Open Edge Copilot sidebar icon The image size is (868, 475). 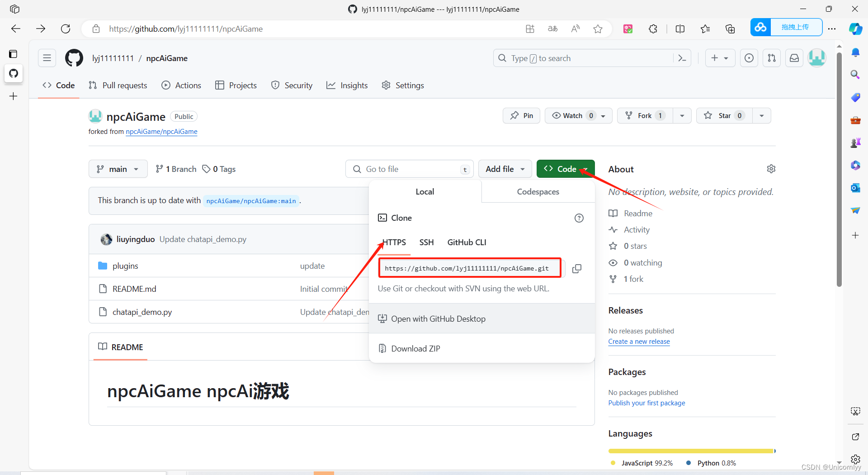[855, 29]
